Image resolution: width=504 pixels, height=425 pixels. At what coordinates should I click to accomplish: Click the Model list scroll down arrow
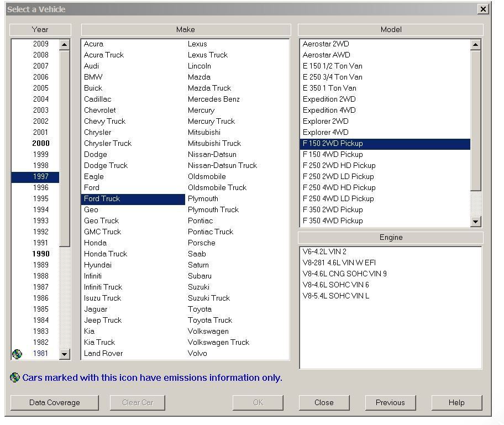pyautogui.click(x=476, y=221)
